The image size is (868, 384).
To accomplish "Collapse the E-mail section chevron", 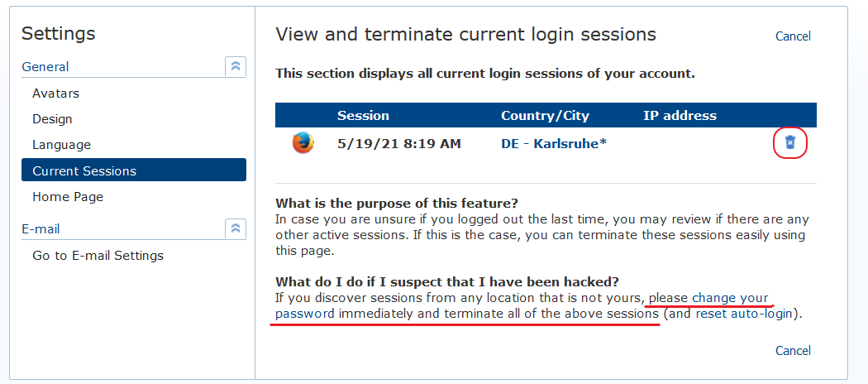I will coord(236,228).
